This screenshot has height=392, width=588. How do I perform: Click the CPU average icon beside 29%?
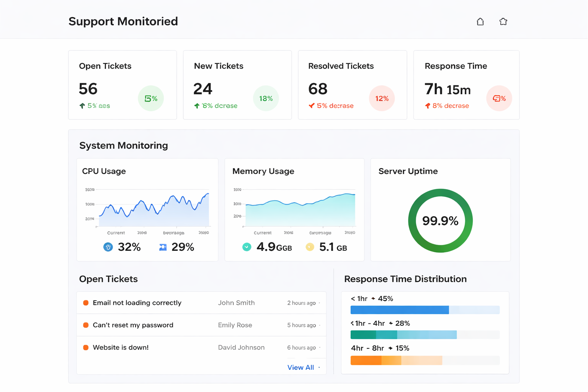[163, 247]
